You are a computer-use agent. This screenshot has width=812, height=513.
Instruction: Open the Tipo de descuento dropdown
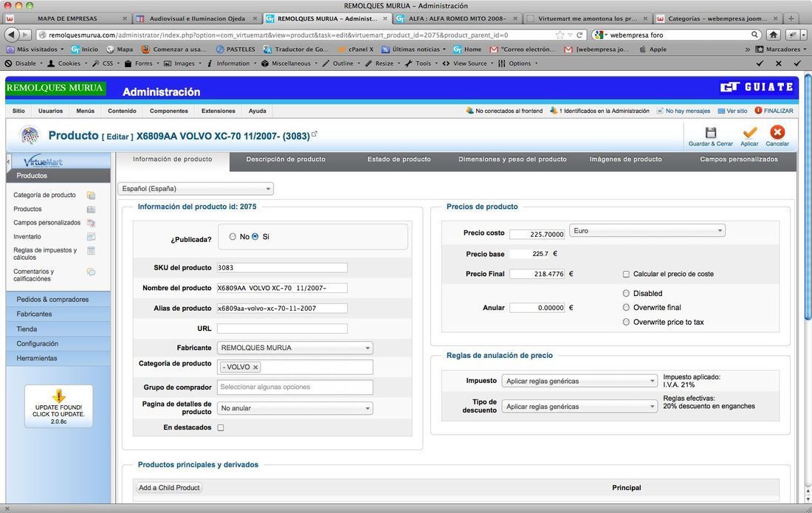pyautogui.click(x=579, y=407)
